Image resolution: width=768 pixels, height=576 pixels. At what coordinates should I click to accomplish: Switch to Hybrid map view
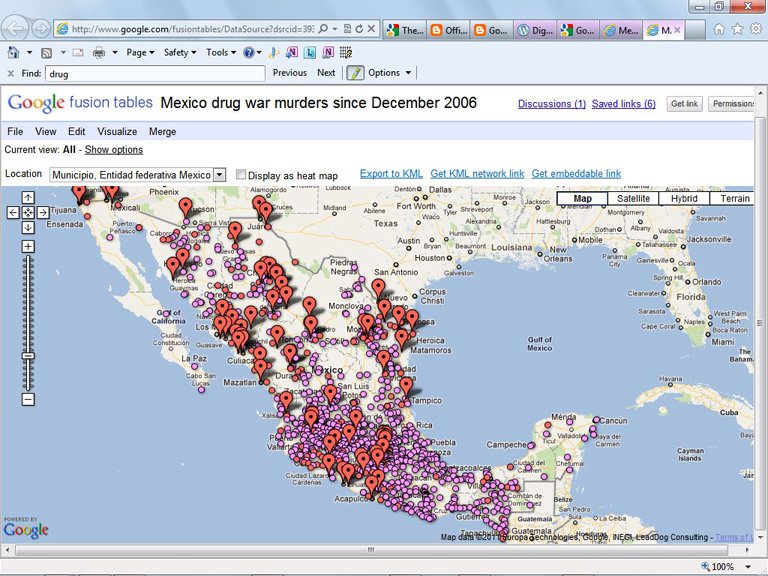click(684, 198)
